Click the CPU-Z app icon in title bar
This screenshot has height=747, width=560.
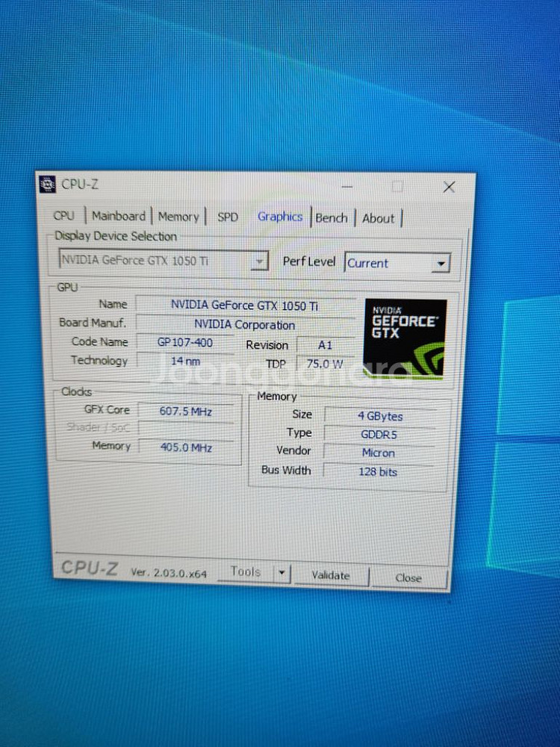(46, 184)
